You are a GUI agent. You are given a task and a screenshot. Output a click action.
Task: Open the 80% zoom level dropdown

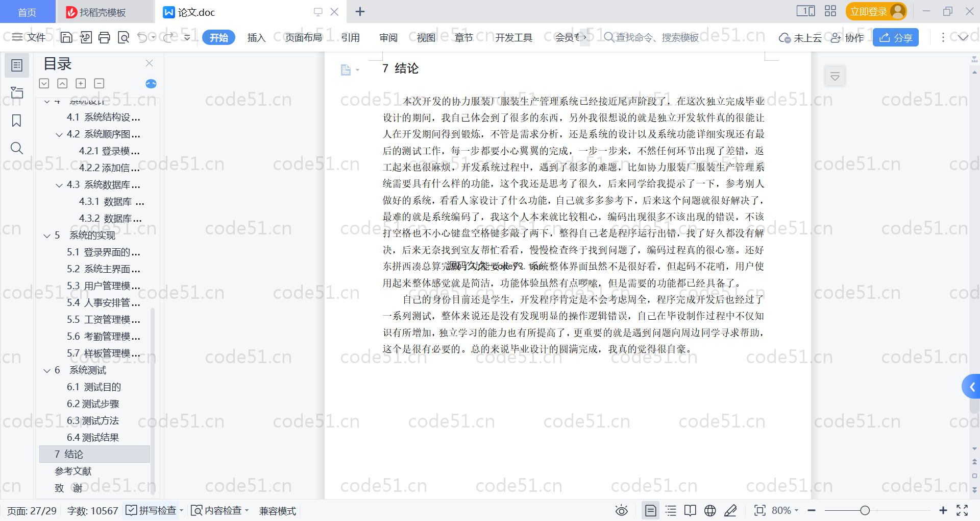pos(785,510)
